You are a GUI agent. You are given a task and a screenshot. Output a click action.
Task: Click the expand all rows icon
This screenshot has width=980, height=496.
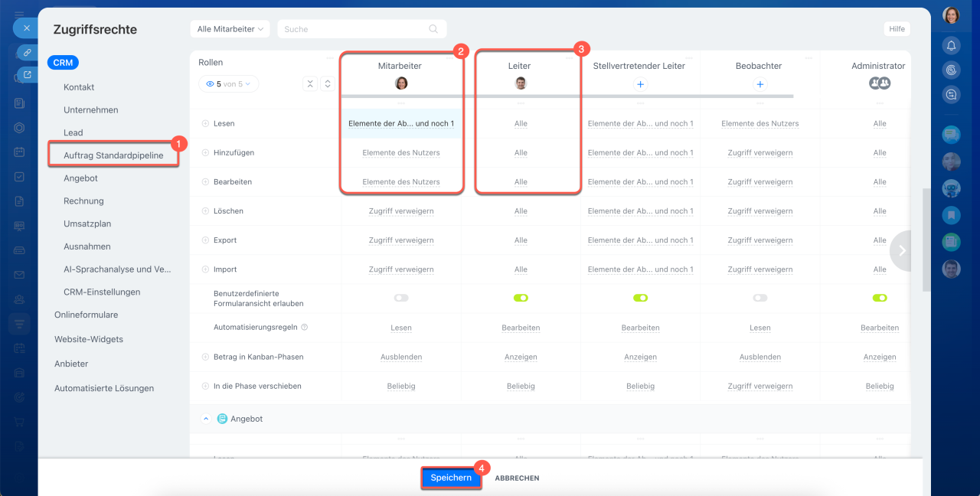pos(327,84)
